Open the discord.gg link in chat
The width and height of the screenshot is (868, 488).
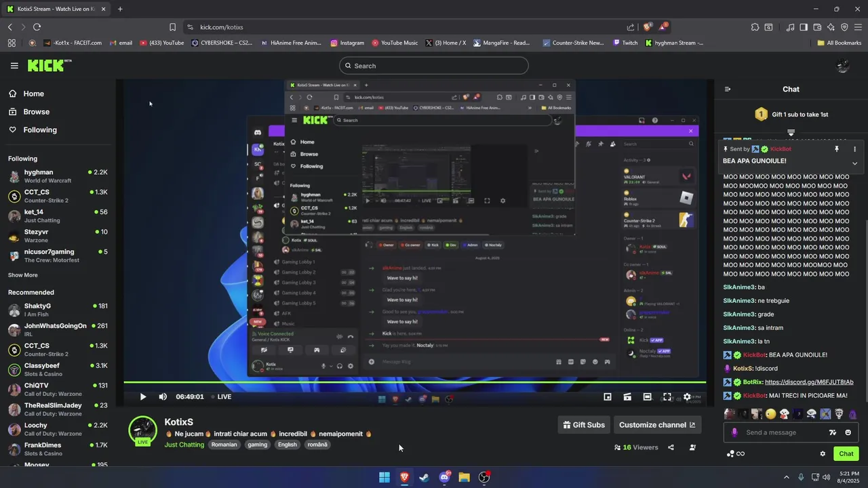(809, 382)
